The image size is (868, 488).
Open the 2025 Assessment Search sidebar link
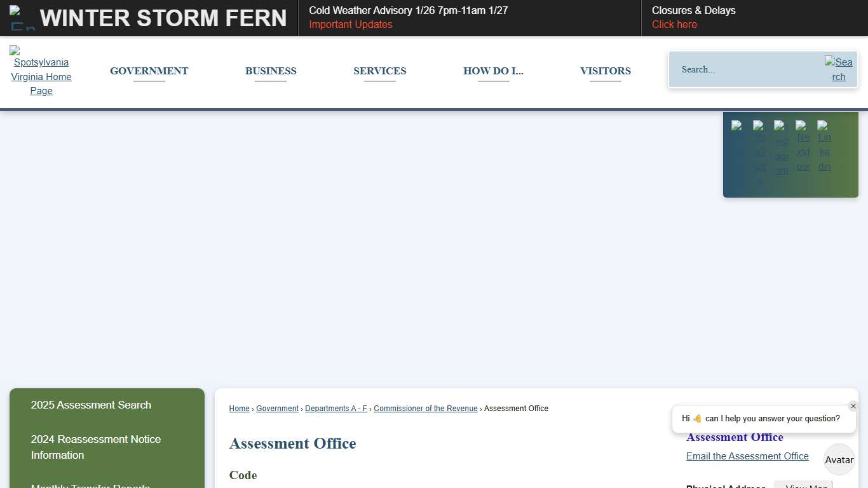(91, 405)
